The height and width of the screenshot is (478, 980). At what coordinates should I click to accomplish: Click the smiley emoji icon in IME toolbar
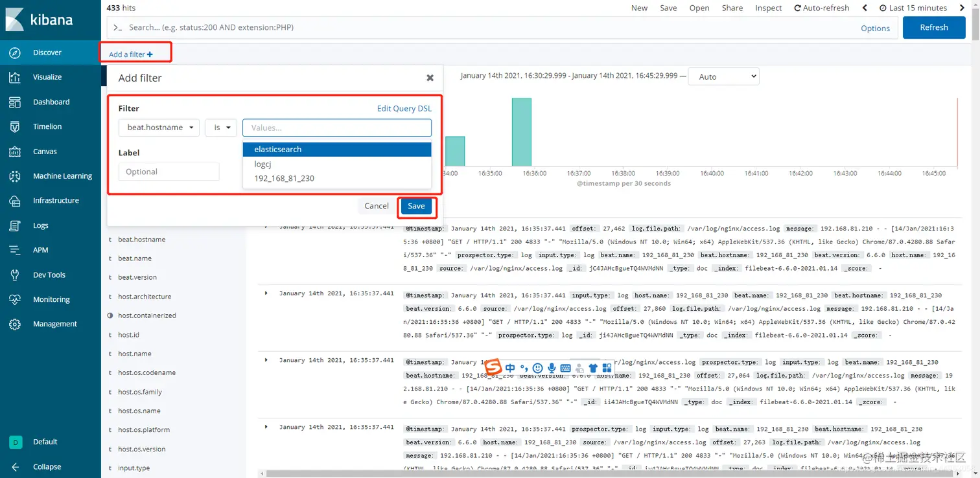pyautogui.click(x=537, y=368)
